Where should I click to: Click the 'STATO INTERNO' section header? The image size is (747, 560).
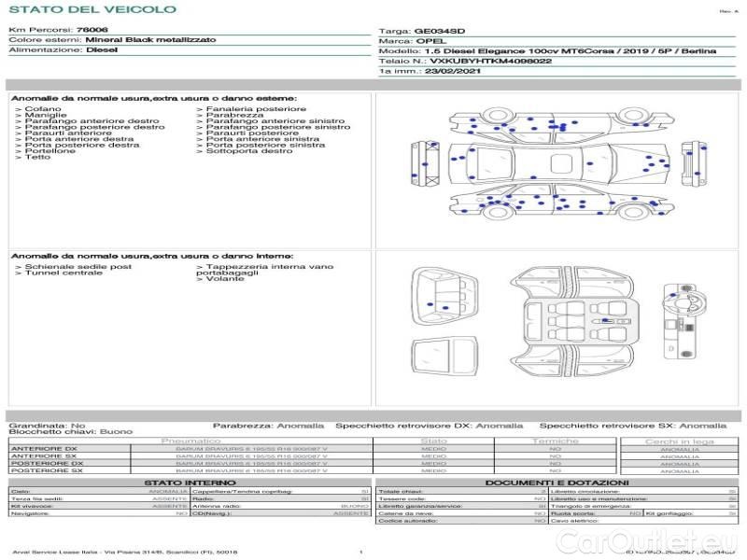(190, 482)
